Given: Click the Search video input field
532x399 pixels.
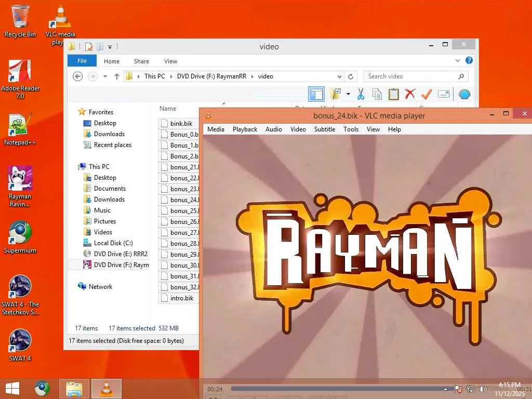Looking at the screenshot, I should 416,76.
